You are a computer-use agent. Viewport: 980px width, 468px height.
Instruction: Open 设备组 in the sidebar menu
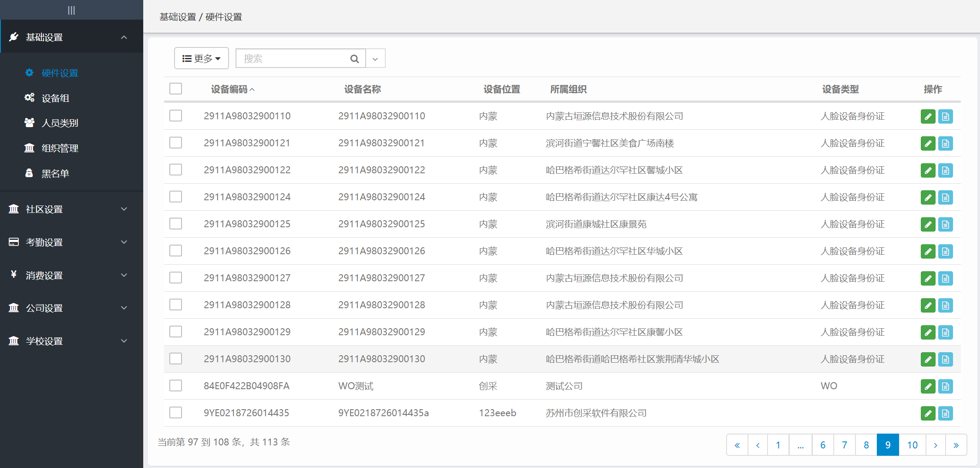(55, 98)
